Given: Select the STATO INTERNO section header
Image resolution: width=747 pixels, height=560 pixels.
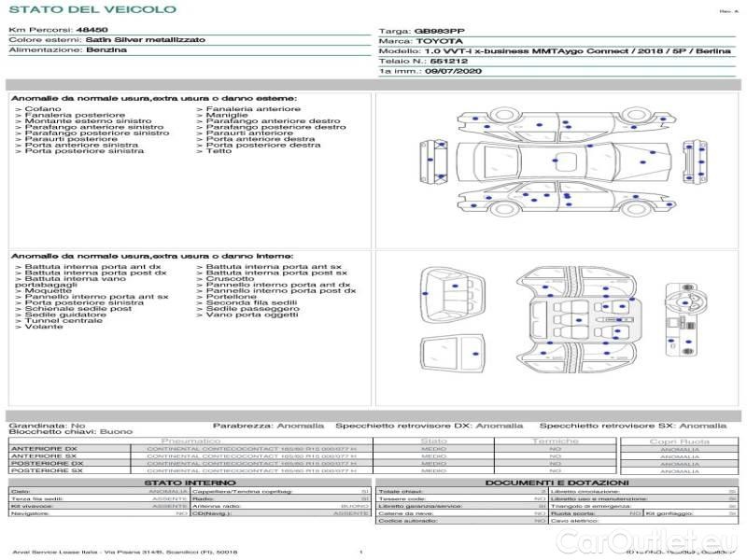Looking at the screenshot, I should (x=190, y=483).
